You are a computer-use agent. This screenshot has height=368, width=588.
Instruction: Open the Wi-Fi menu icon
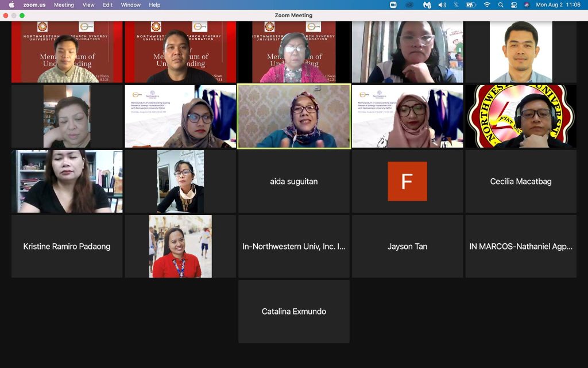(x=487, y=5)
